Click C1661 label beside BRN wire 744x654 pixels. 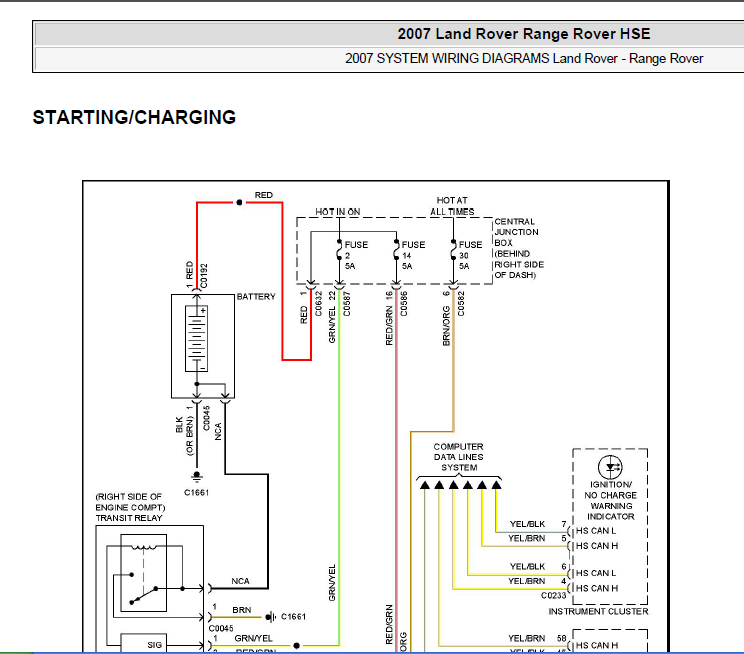point(293,617)
